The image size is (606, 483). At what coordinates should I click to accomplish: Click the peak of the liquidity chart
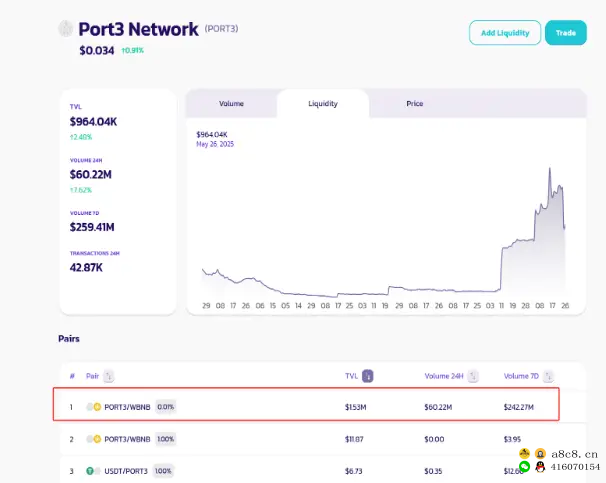click(x=550, y=168)
